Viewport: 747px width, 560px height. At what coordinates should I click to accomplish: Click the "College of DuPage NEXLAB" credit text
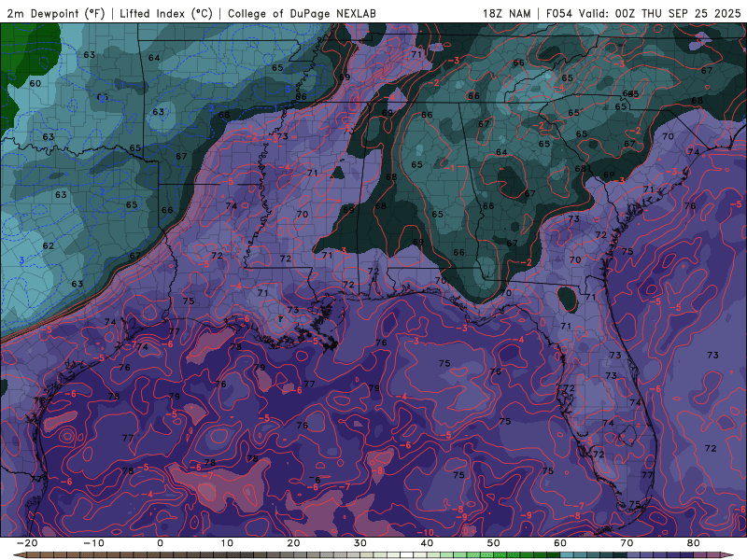pyautogui.click(x=302, y=14)
